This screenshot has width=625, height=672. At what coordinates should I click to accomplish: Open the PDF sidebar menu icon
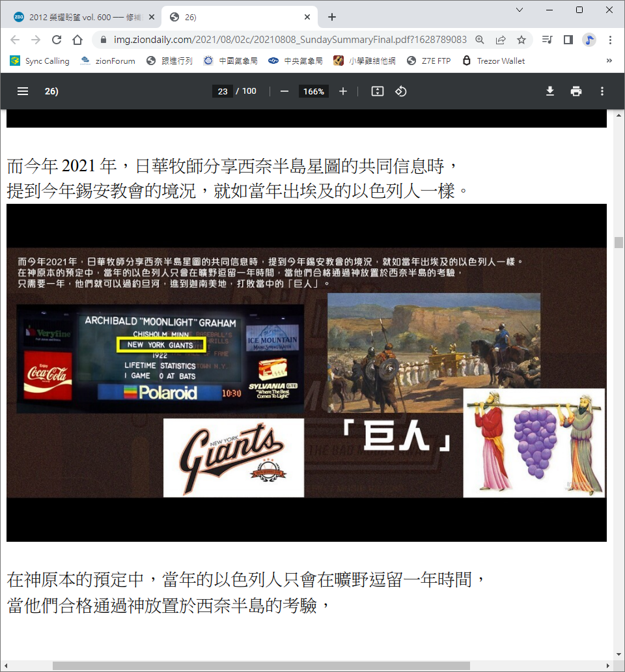coord(23,91)
